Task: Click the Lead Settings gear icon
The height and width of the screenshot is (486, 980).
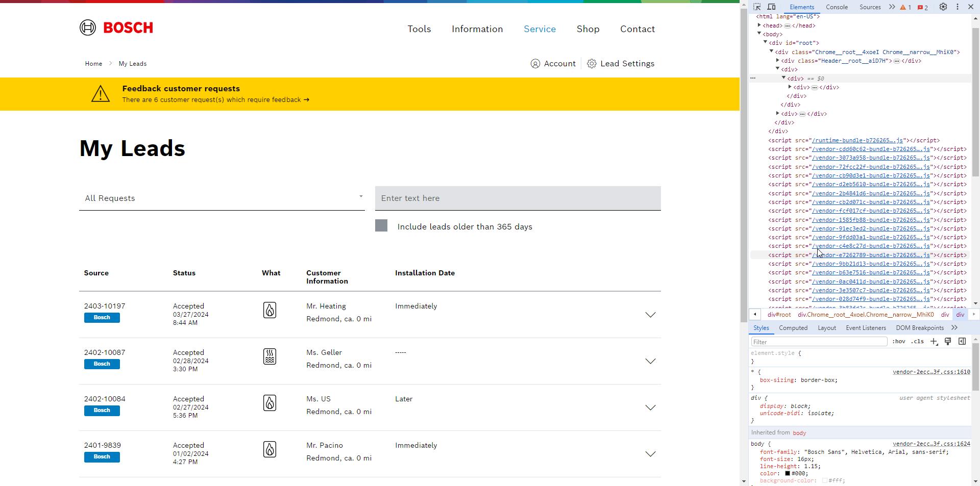Action: click(592, 64)
